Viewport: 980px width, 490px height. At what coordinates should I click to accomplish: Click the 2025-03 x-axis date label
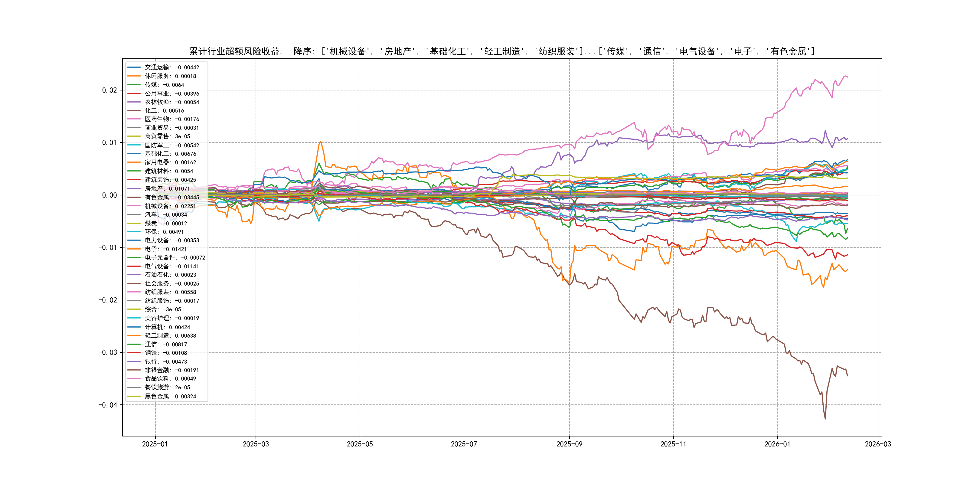tap(256, 444)
